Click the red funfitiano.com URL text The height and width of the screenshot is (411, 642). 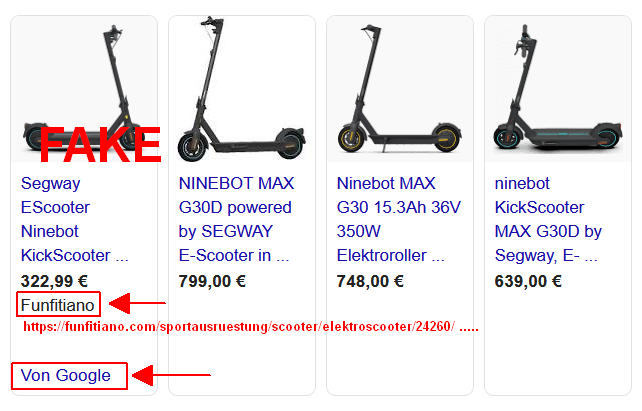tap(251, 327)
